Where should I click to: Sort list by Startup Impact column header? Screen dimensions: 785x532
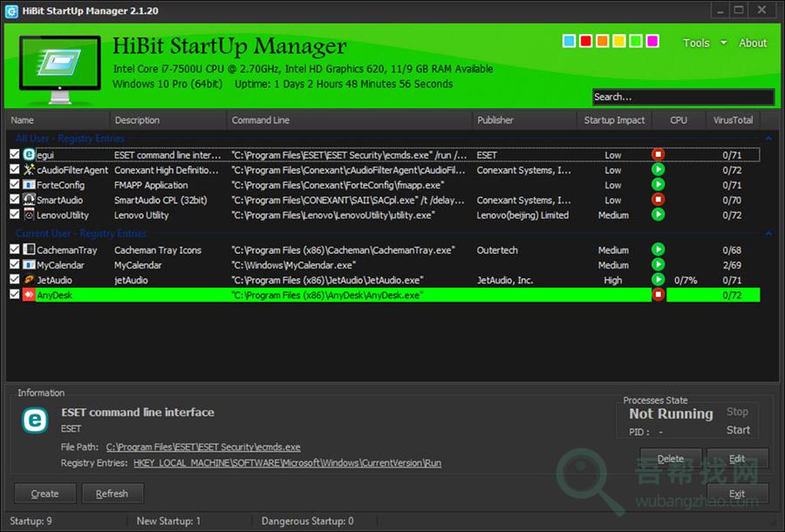614,120
